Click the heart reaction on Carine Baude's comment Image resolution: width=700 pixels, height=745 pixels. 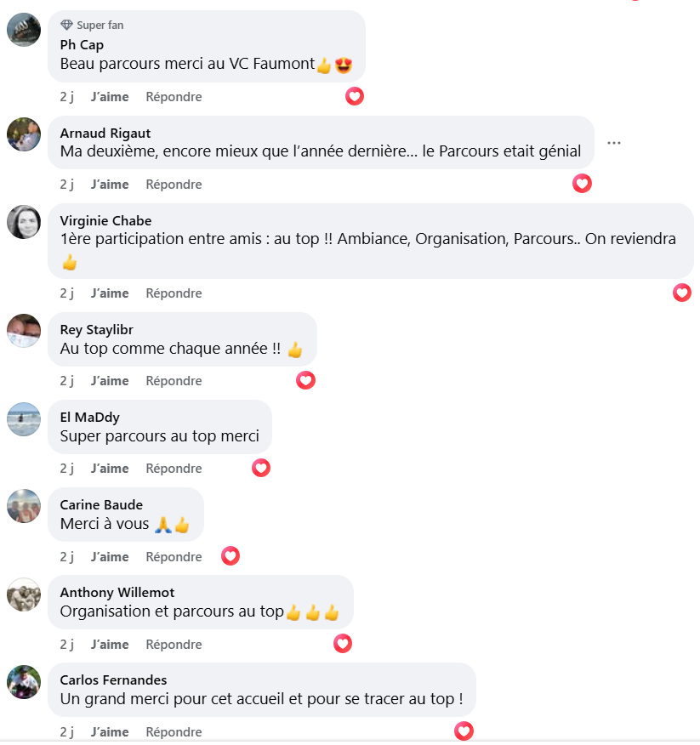tap(230, 556)
